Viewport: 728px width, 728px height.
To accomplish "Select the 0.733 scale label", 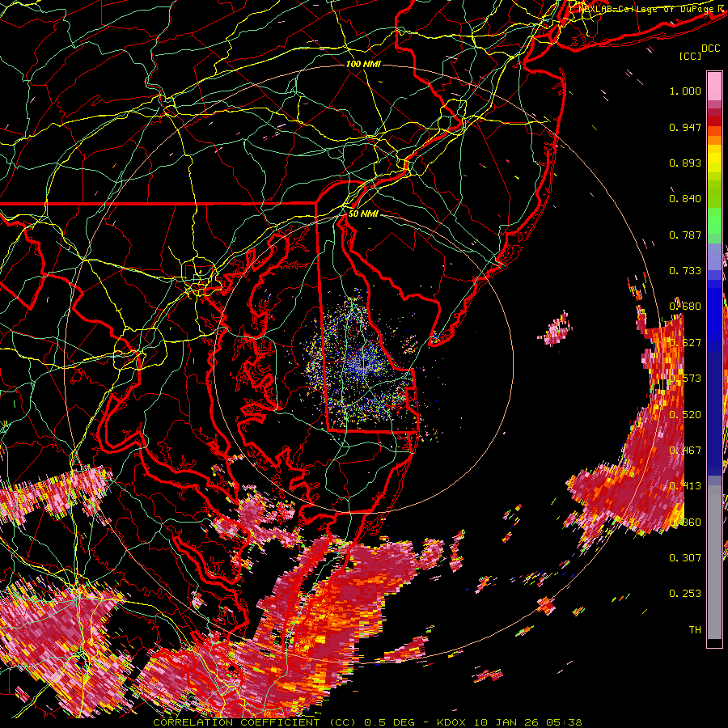I will pyautogui.click(x=685, y=271).
